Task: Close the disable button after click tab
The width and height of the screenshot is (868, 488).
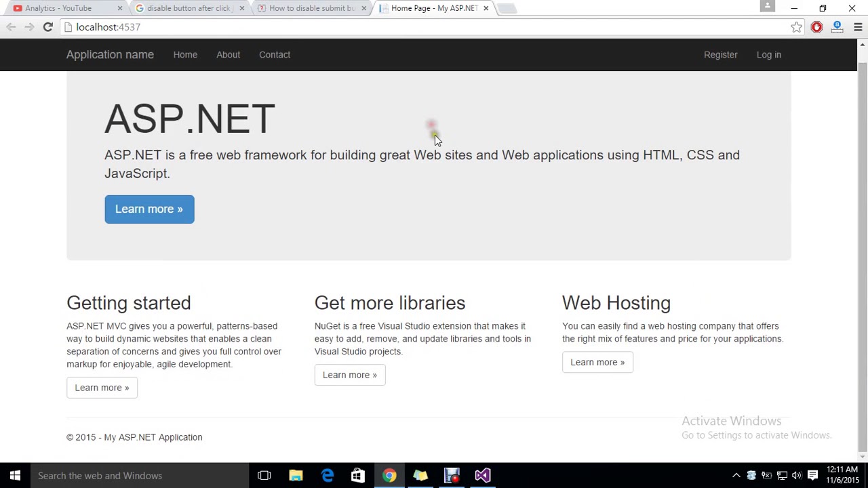Action: click(x=241, y=8)
